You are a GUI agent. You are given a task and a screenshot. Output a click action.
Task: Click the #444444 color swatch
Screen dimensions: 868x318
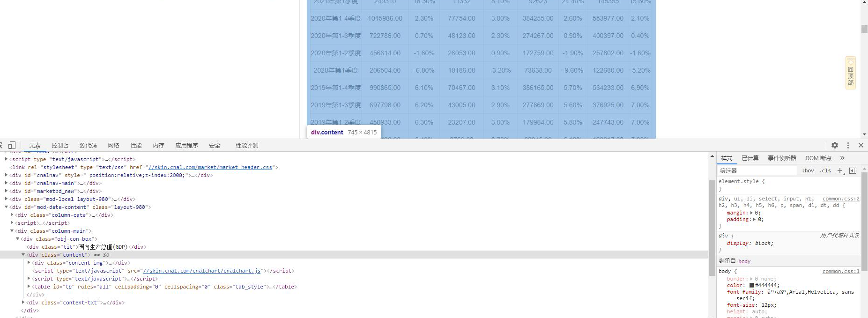(752, 285)
